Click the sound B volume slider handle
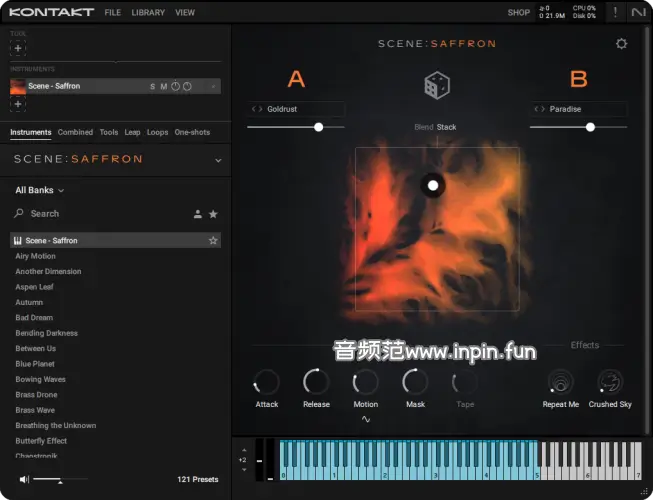653x500 pixels. tap(590, 127)
